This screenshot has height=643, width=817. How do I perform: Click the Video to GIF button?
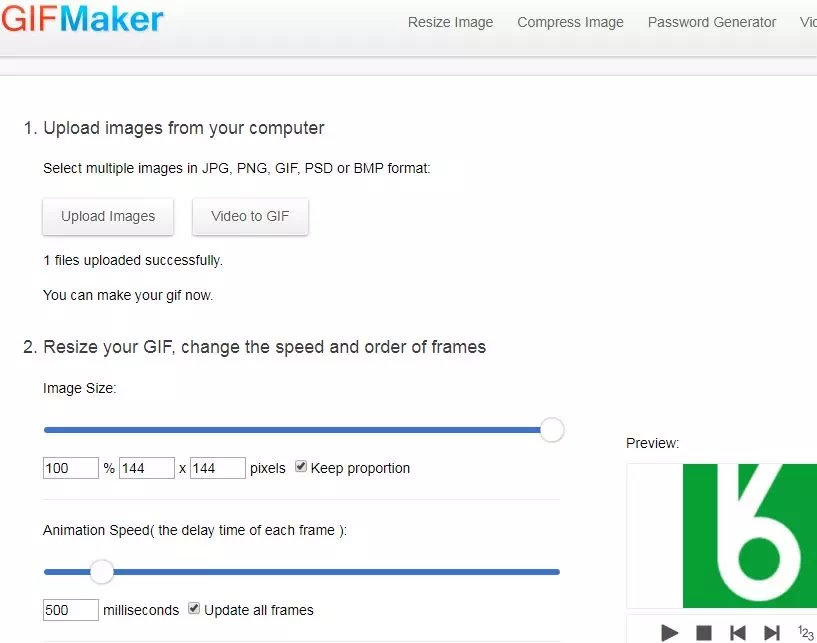coord(250,216)
